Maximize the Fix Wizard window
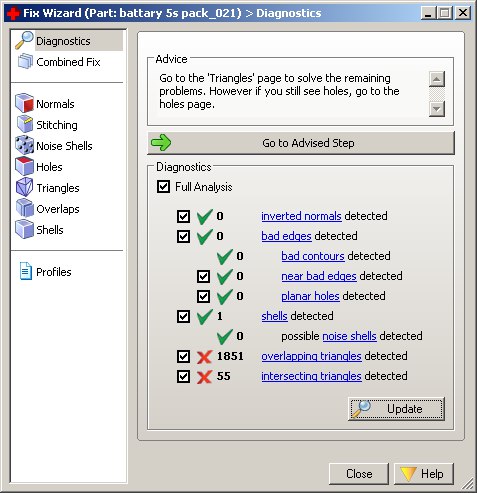The width and height of the screenshot is (477, 493). point(445,13)
